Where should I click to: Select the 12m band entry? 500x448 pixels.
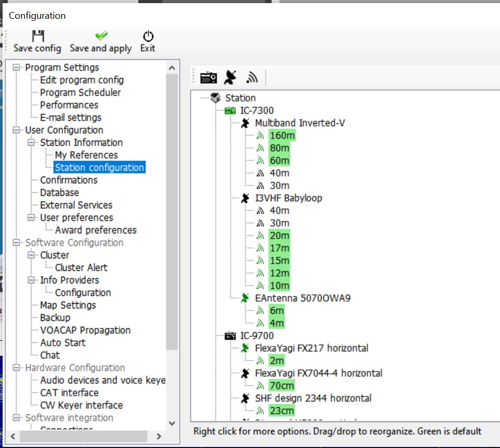(279, 273)
